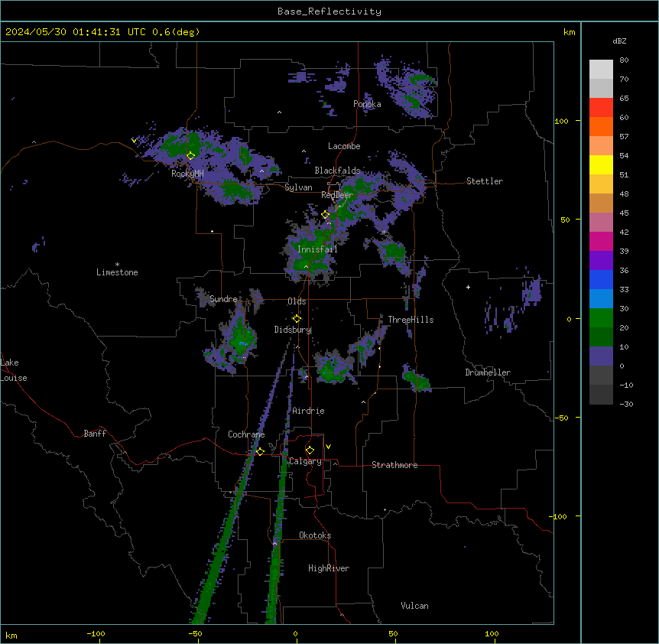The height and width of the screenshot is (644, 659).
Task: Click the yellow diamond marker above Calgary label
Action: [x=310, y=450]
